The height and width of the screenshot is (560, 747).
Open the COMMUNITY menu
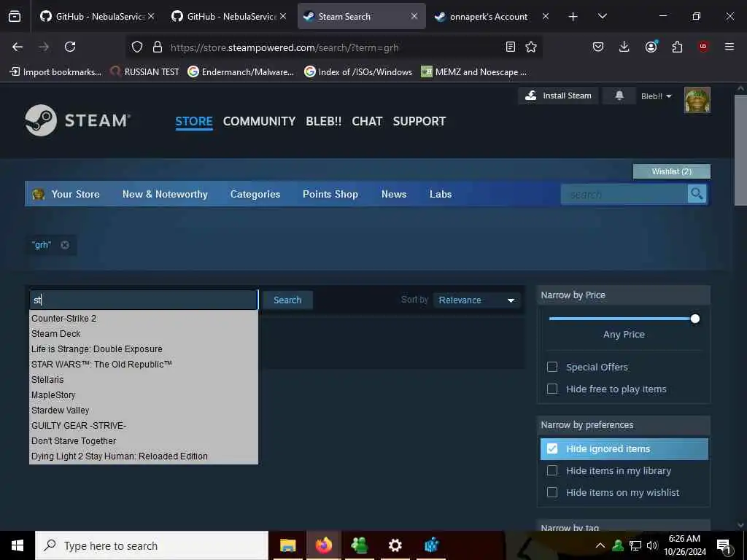coord(259,121)
